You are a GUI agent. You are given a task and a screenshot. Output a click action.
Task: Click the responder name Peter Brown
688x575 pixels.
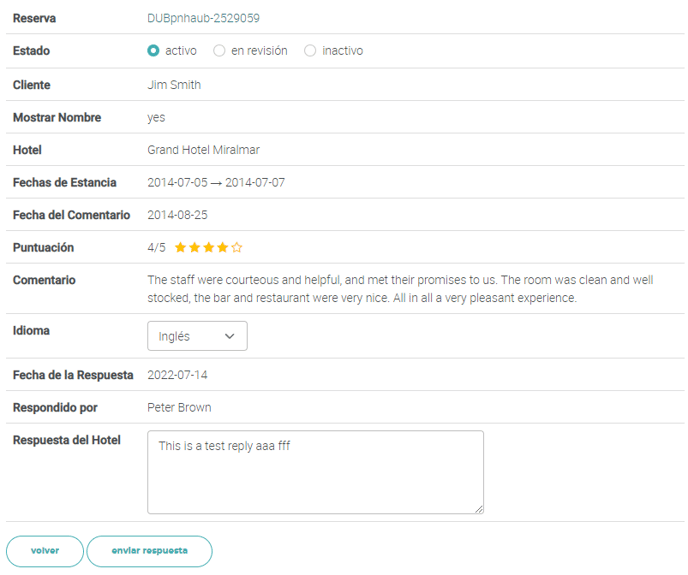click(179, 408)
